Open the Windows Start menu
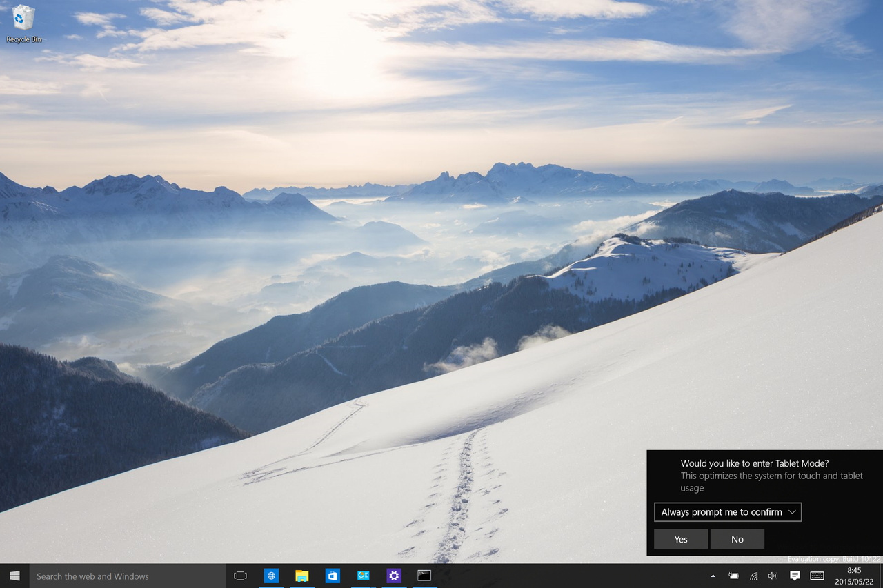This screenshot has height=588, width=883. tap(14, 576)
